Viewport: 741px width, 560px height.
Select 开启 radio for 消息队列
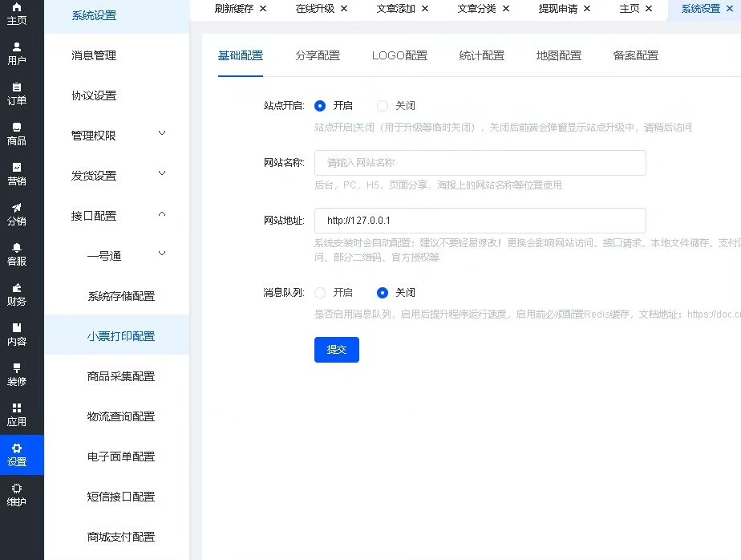[x=320, y=293]
